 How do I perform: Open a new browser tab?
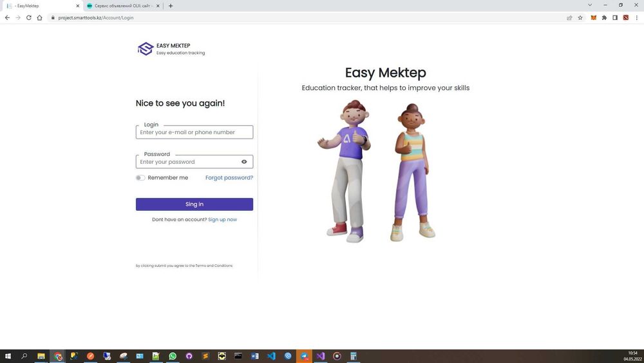pos(171,6)
